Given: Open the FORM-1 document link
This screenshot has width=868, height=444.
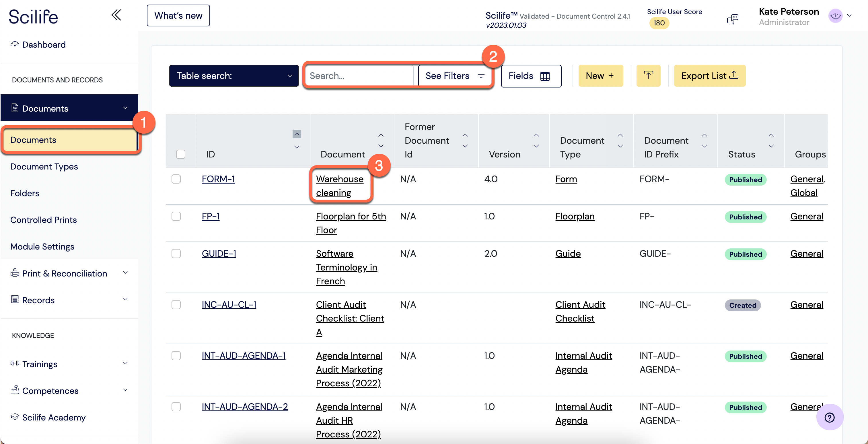Looking at the screenshot, I should coord(218,179).
